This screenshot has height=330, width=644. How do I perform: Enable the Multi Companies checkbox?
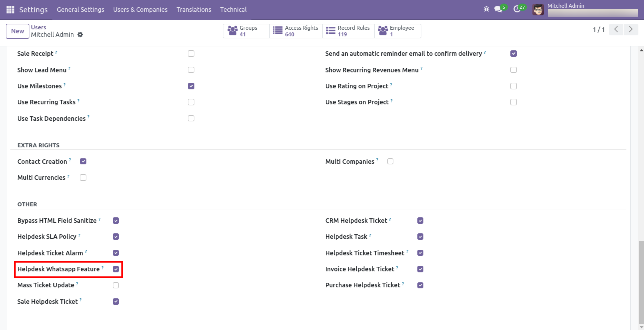coord(390,161)
